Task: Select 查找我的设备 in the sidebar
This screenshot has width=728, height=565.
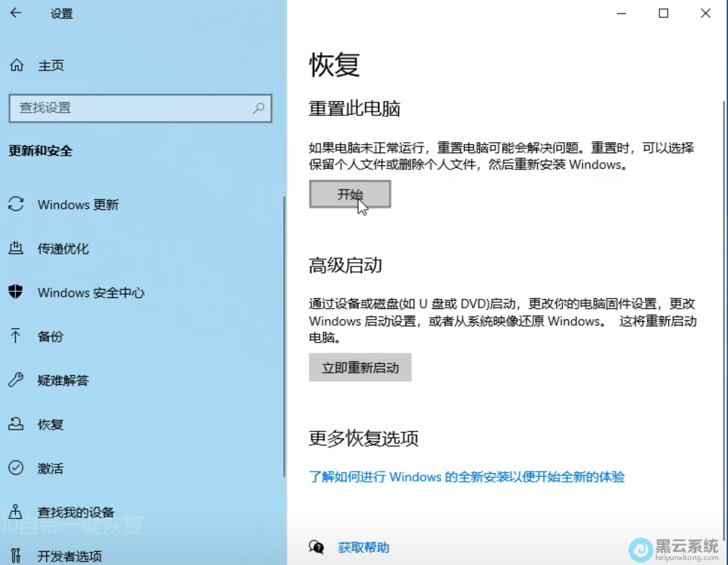Action: click(x=76, y=512)
